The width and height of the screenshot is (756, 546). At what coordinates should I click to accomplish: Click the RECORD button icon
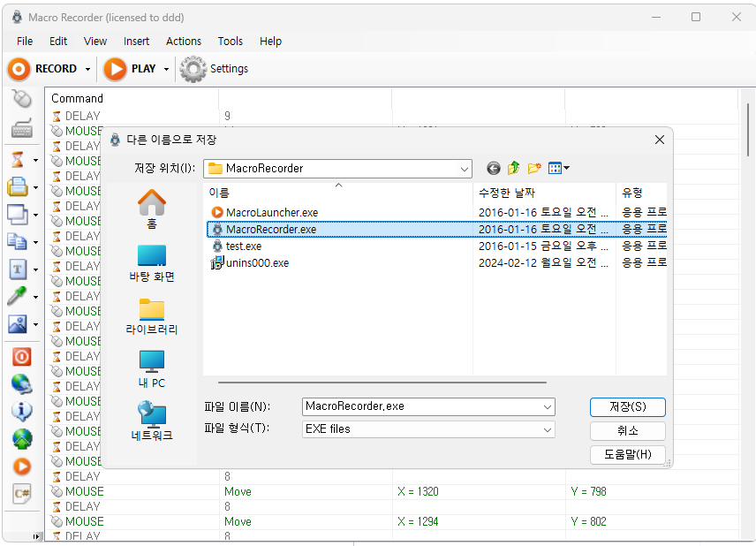pyautogui.click(x=19, y=69)
